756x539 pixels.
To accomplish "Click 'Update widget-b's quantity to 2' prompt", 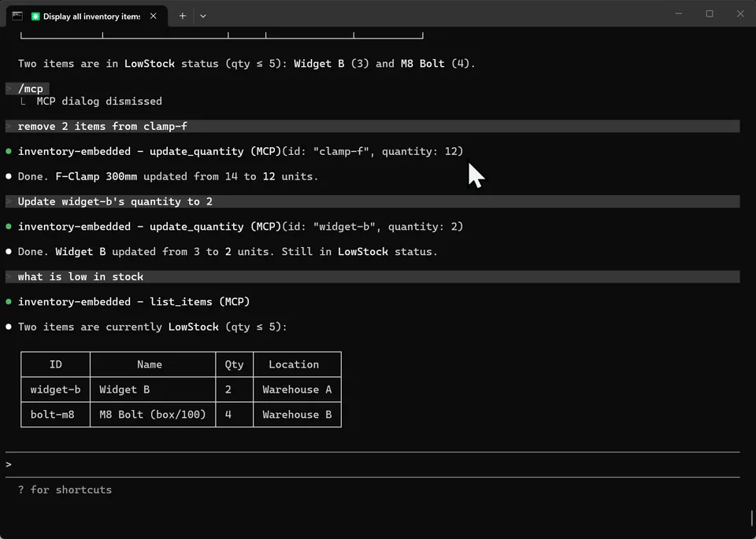I will pos(372,201).
